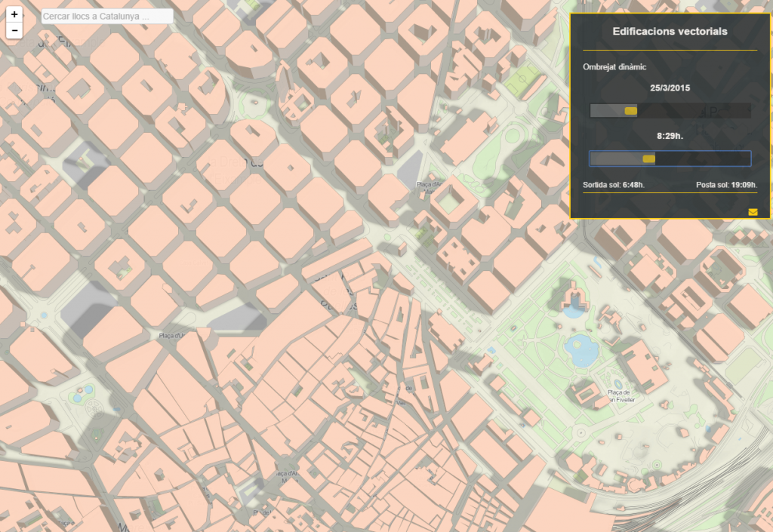Click the 'Posta sol: 19:09h.' text

pos(726,185)
